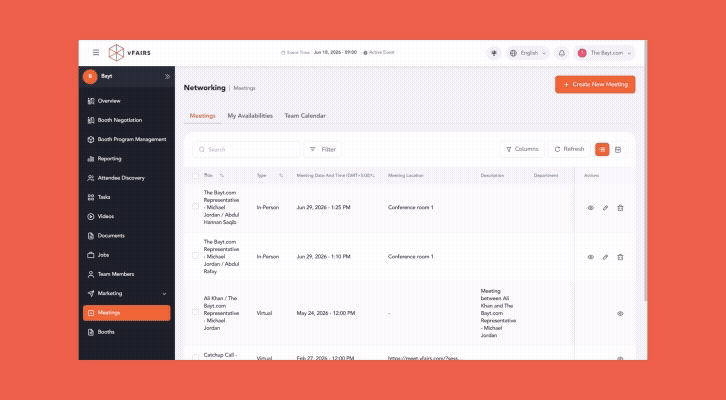Click 'Jun 29, 2026 - 1:25 PM' cell
The width and height of the screenshot is (726, 400).
pos(323,207)
